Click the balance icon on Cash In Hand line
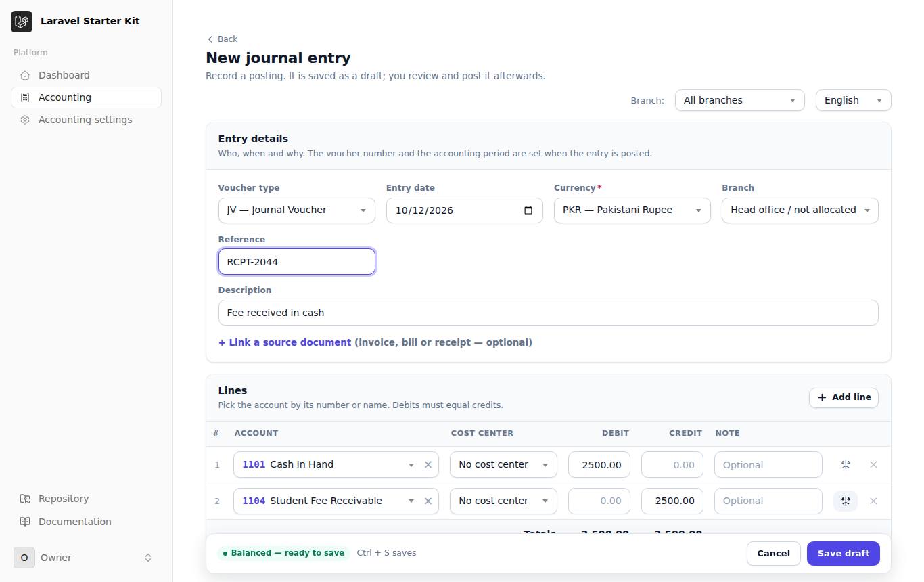 click(x=846, y=465)
